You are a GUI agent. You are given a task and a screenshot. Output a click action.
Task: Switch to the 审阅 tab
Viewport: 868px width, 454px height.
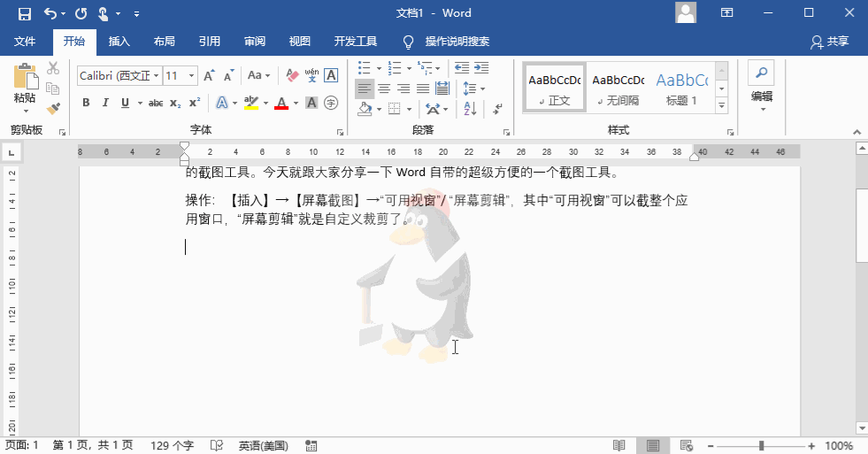[255, 42]
